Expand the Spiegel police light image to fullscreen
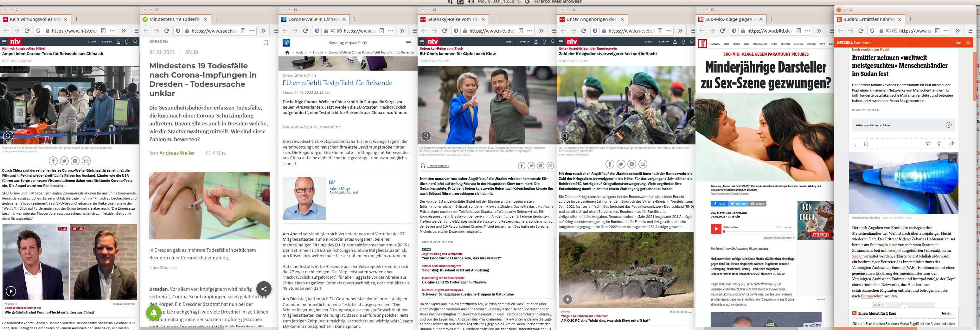The image size is (980, 330). (952, 159)
